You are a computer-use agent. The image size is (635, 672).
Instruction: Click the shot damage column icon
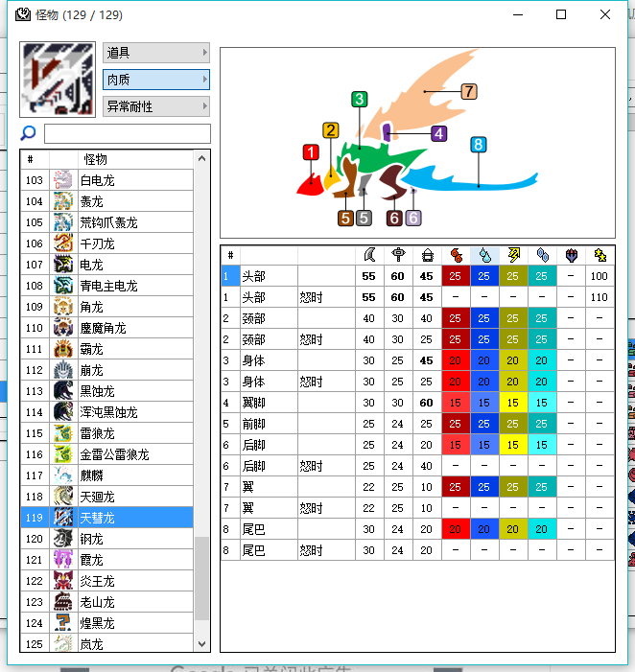click(x=428, y=255)
